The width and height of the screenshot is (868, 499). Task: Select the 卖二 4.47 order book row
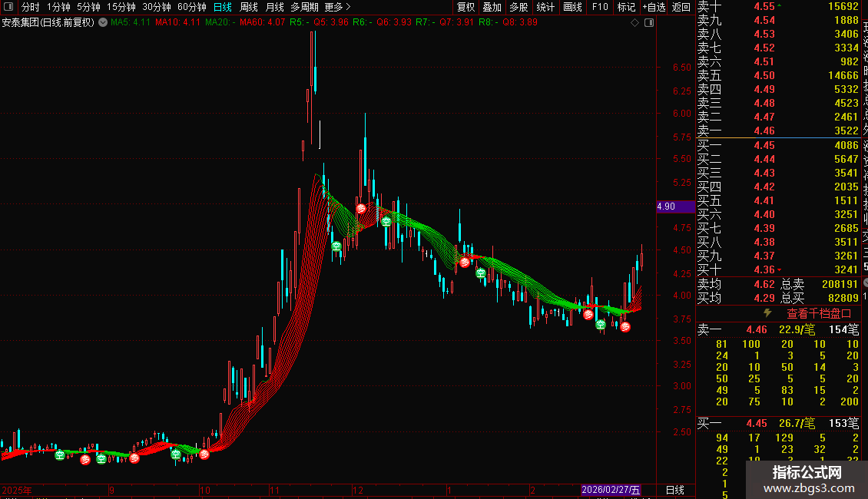(778, 117)
